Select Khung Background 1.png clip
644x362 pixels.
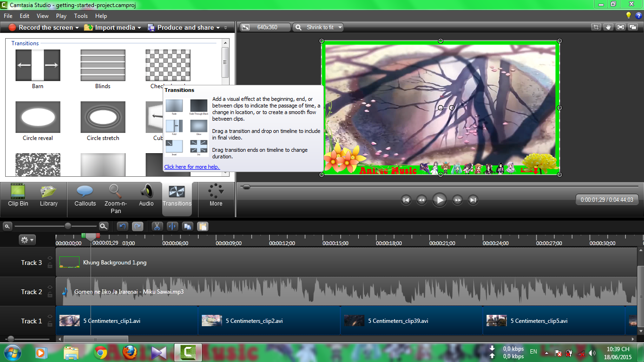[347, 262]
